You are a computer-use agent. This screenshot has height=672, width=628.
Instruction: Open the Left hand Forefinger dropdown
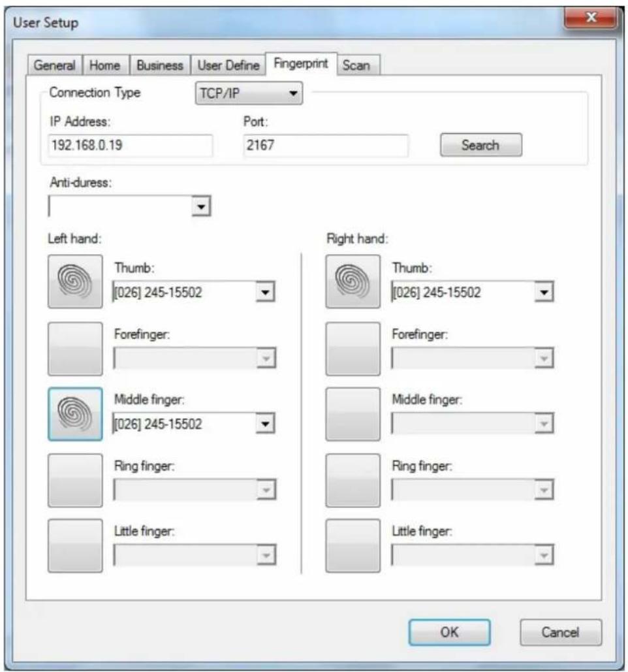click(x=266, y=359)
